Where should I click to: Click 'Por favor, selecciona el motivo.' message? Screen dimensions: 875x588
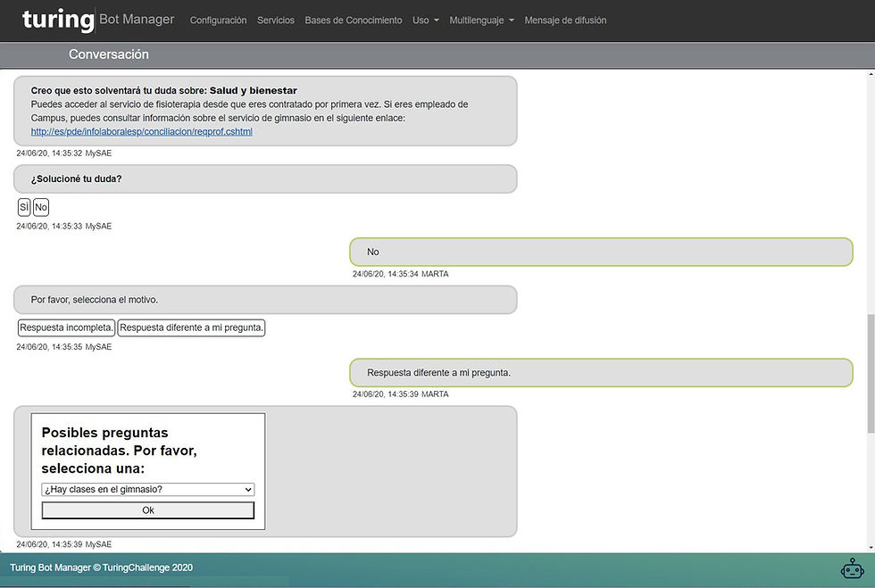(265, 300)
